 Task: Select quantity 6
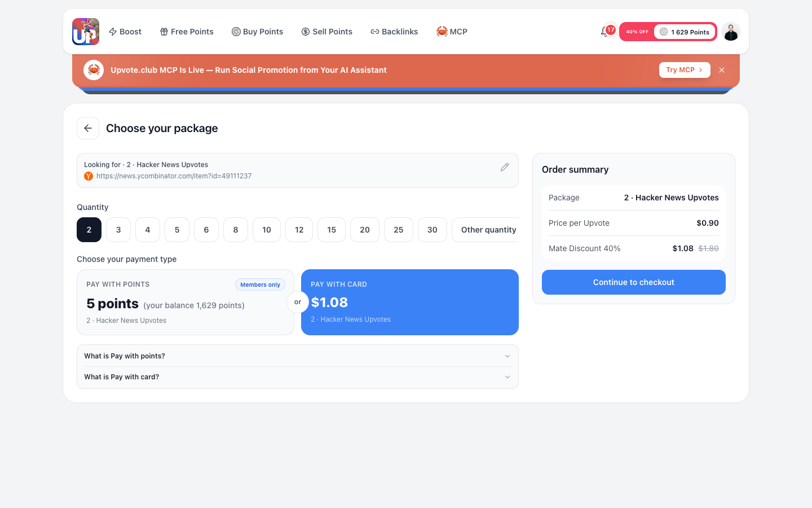pos(206,230)
